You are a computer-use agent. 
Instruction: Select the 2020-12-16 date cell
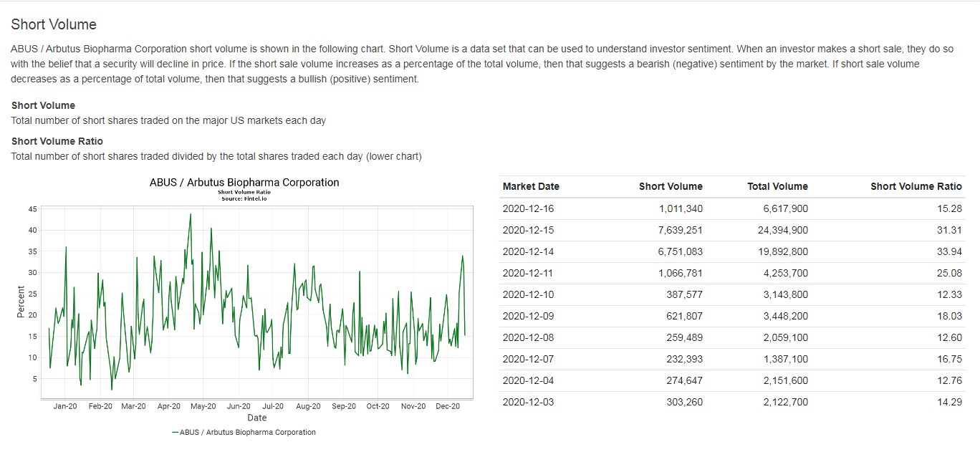click(x=528, y=208)
